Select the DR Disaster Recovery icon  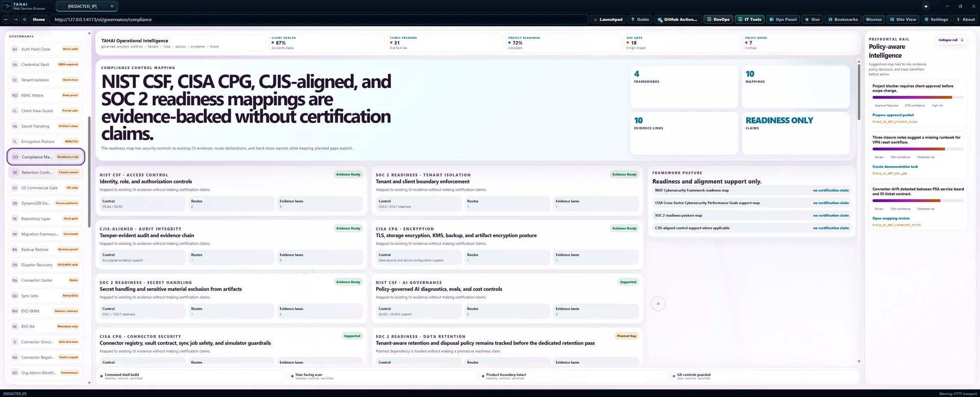point(15,265)
